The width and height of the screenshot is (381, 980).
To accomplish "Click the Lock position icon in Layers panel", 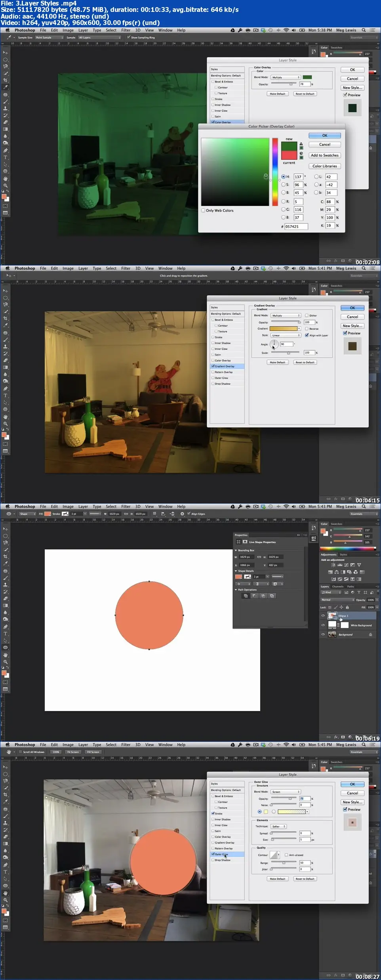I will [341, 607].
